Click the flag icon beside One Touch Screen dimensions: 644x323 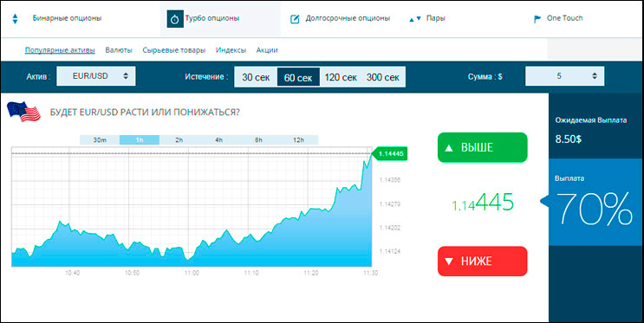click(537, 19)
